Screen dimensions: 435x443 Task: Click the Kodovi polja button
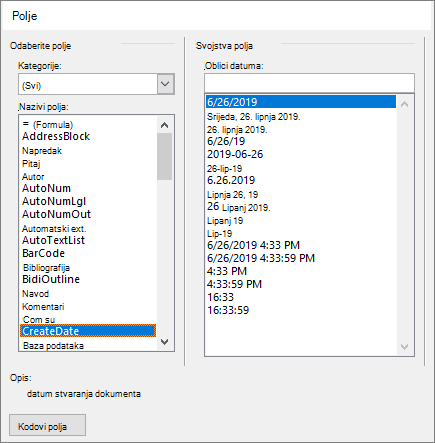[47, 425]
